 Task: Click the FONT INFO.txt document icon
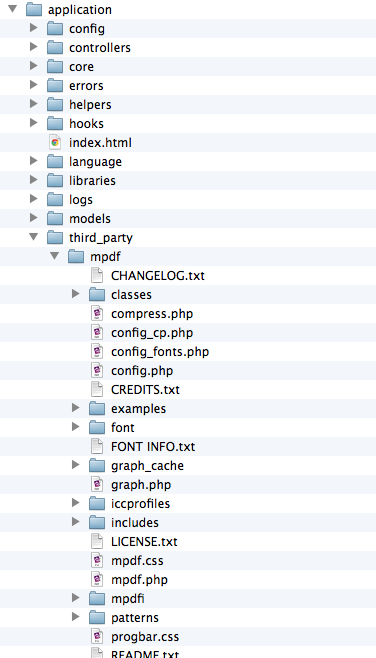point(97,446)
